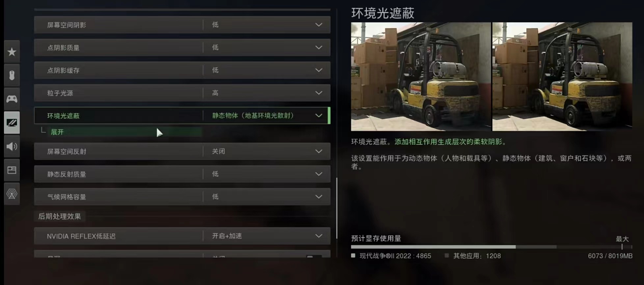Open the audio speaker sidebar icon

pyautogui.click(x=12, y=146)
